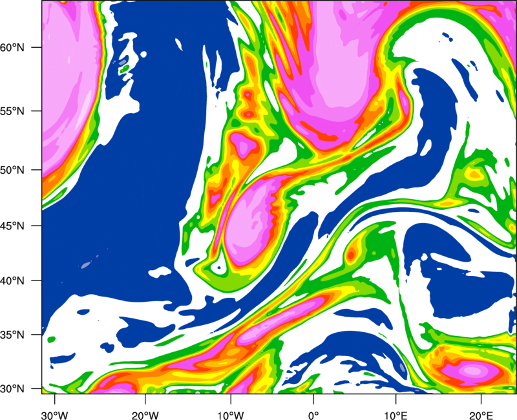517x420 pixels.
Task: Click the 45°N latitude label
Action: click(x=12, y=226)
